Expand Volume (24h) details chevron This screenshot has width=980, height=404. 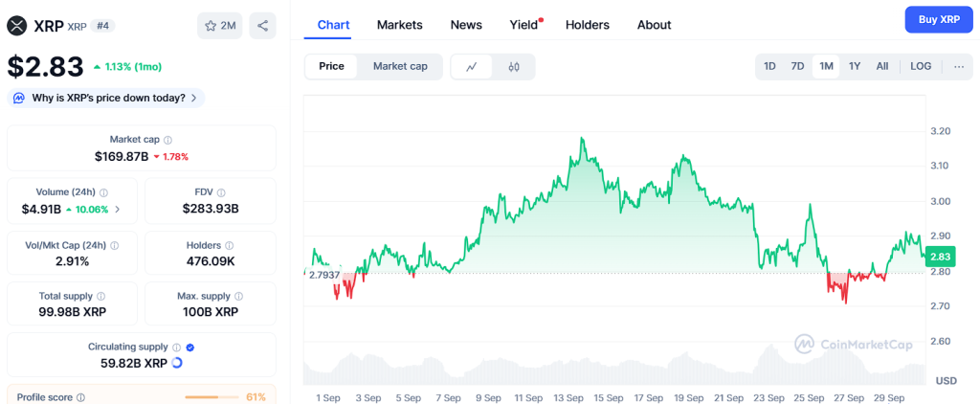[x=118, y=209]
